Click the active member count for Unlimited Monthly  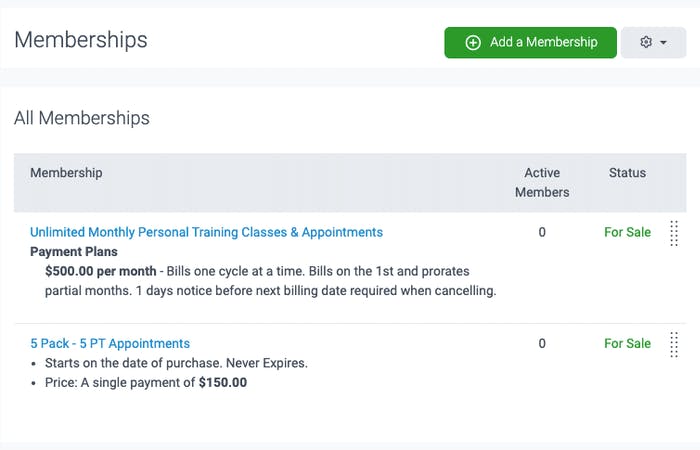[x=542, y=232]
